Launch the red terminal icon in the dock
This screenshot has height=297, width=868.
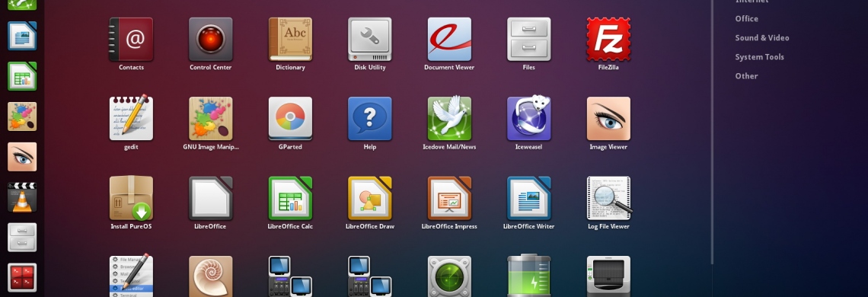[x=22, y=278]
